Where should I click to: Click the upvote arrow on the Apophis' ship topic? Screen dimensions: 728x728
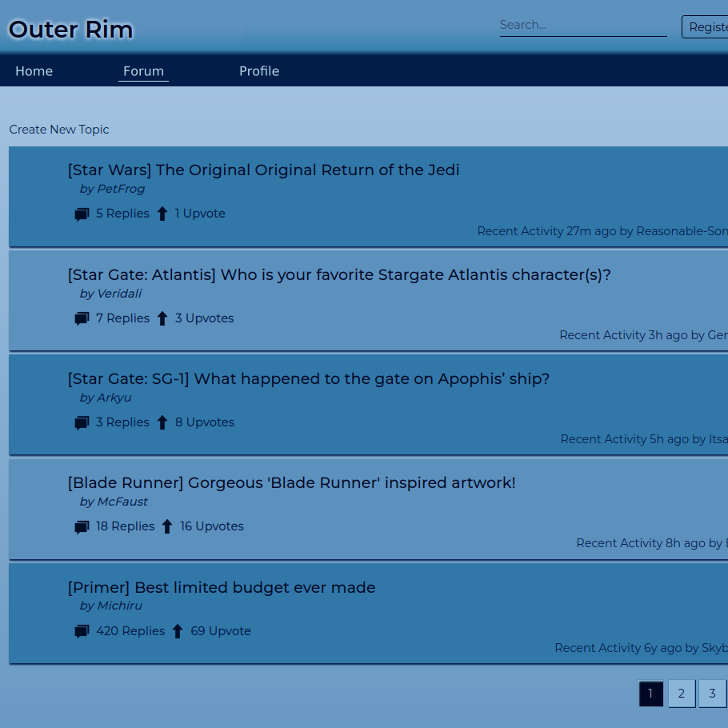pyautogui.click(x=162, y=422)
